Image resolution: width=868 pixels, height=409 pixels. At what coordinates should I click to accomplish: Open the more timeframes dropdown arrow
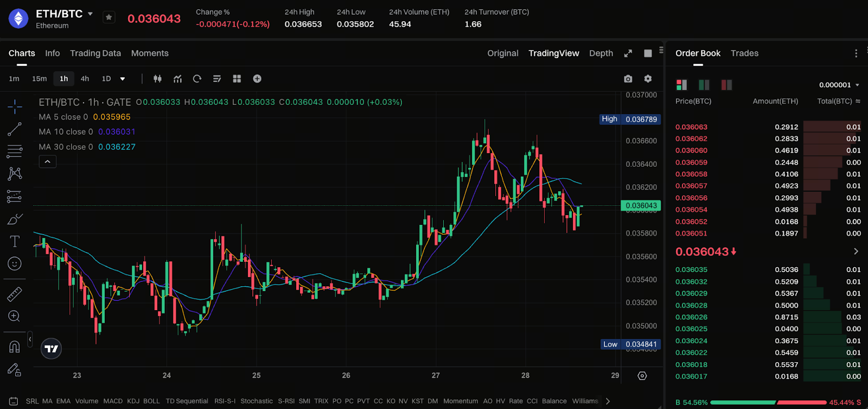tap(123, 79)
